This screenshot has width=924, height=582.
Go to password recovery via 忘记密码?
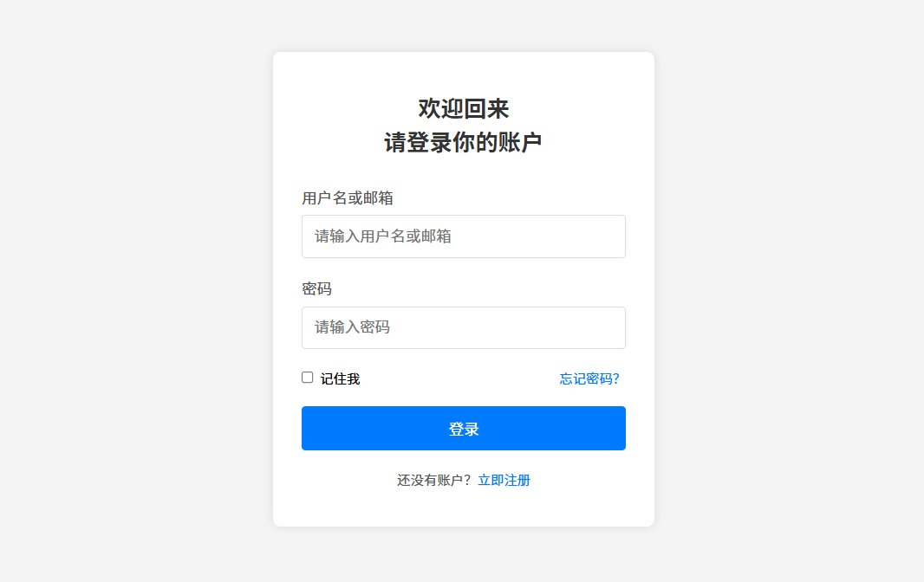[589, 378]
